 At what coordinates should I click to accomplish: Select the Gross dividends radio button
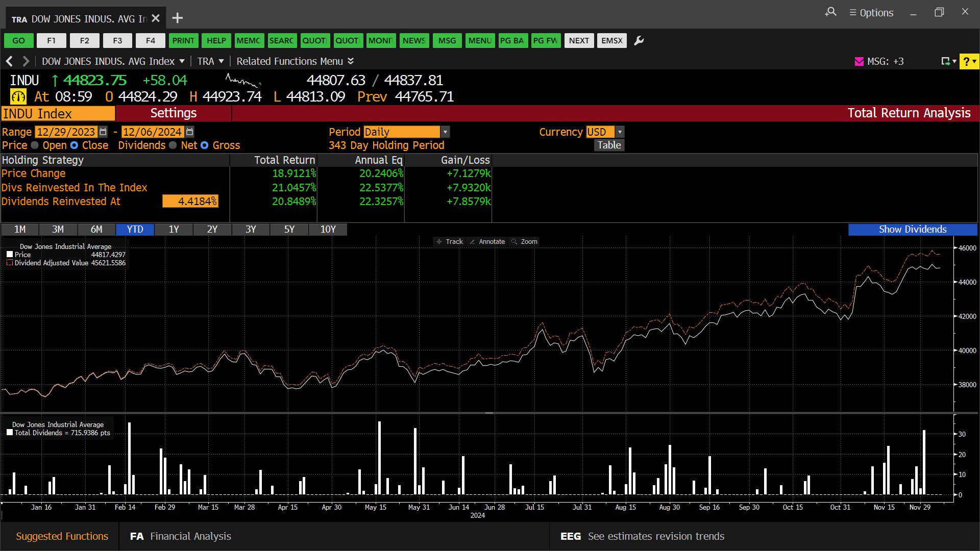pos(205,145)
